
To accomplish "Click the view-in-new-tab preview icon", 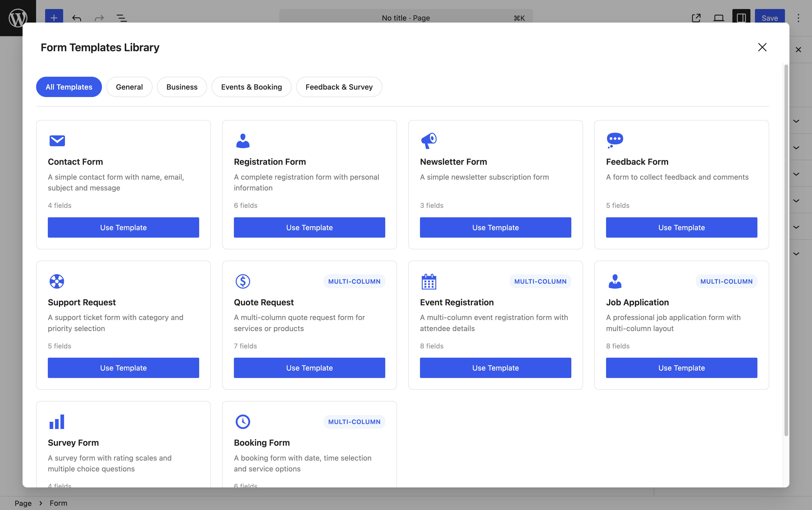I will [x=696, y=18].
